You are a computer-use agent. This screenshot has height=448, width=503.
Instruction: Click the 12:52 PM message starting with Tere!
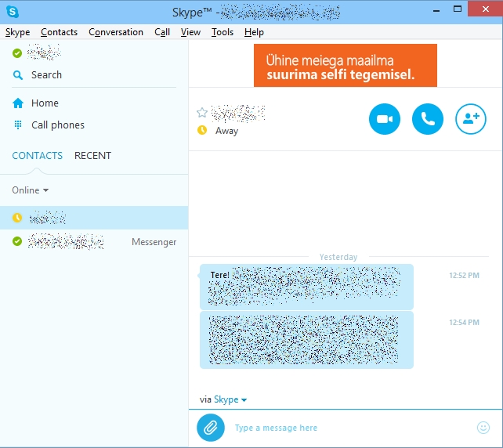click(x=306, y=287)
